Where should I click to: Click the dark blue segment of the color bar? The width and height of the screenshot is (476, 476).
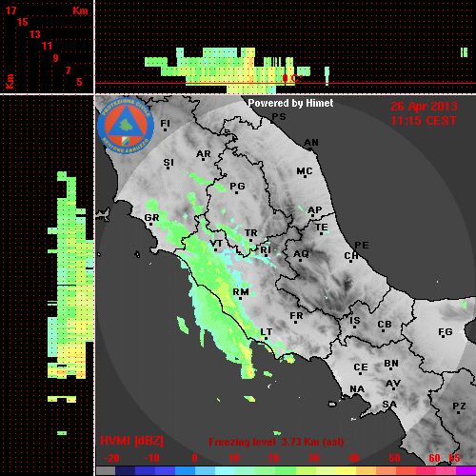pos(125,471)
